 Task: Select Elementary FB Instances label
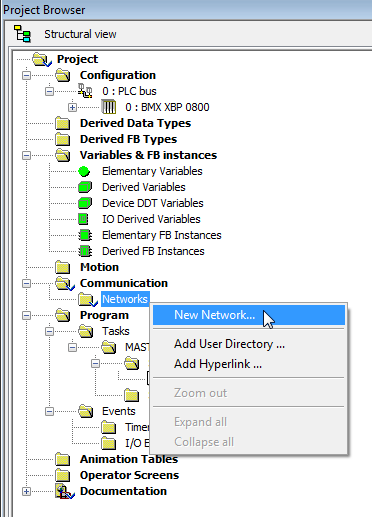pyautogui.click(x=162, y=235)
